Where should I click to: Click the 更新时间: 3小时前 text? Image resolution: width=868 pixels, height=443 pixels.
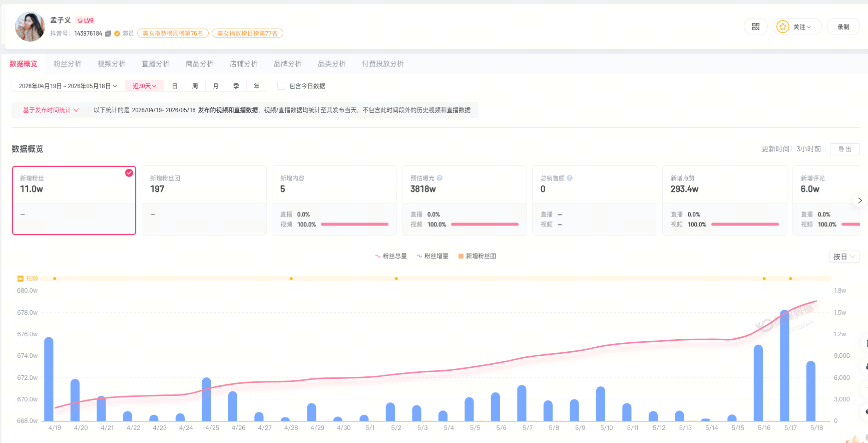(x=791, y=149)
